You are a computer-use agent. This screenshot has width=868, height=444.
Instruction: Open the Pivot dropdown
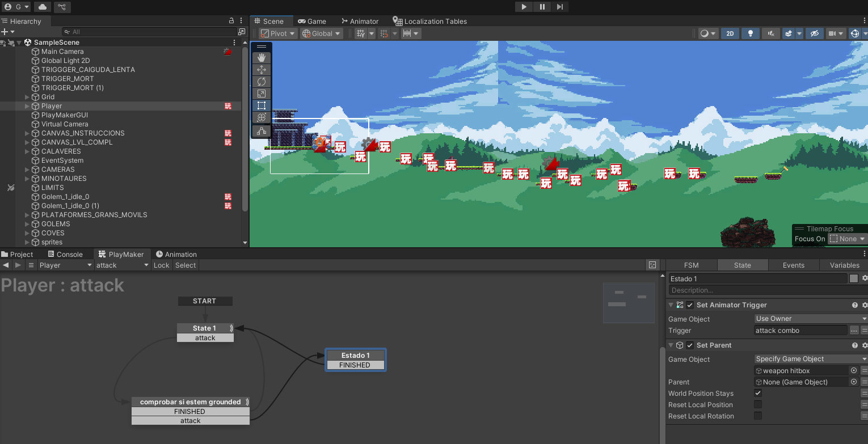[278, 33]
